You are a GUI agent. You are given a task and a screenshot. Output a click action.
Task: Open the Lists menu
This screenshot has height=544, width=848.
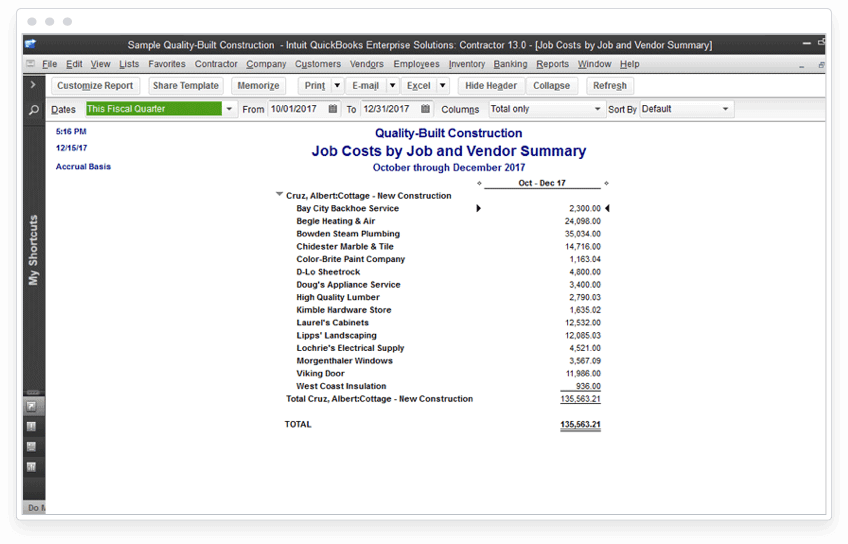pos(129,64)
